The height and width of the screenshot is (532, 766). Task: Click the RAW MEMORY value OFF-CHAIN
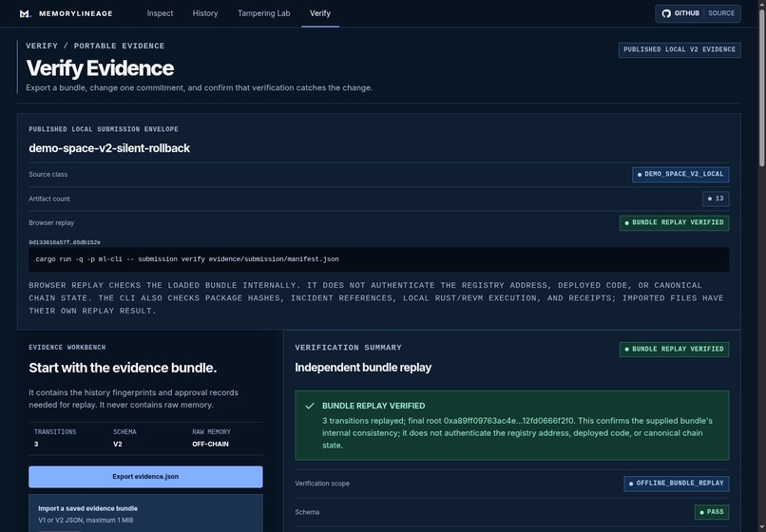point(210,444)
